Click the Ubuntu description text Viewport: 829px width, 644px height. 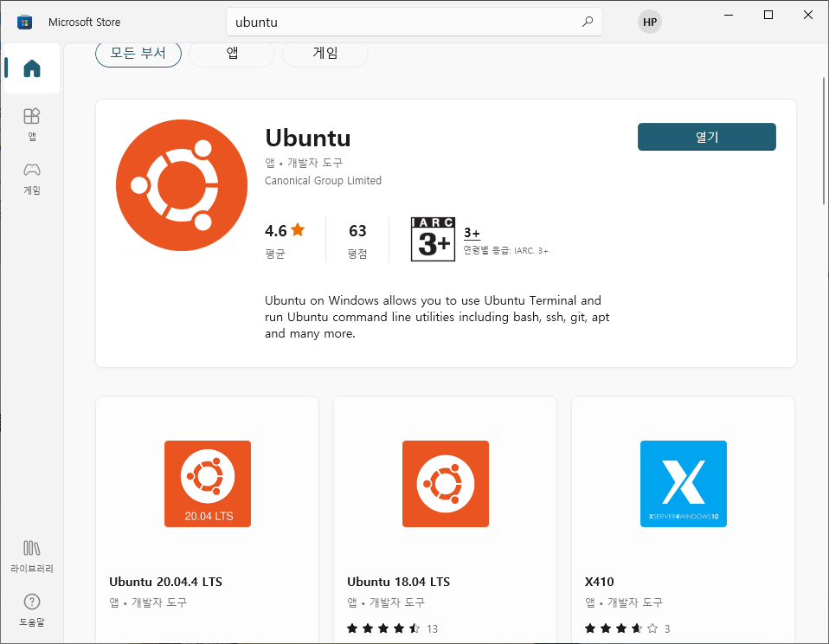click(x=437, y=317)
